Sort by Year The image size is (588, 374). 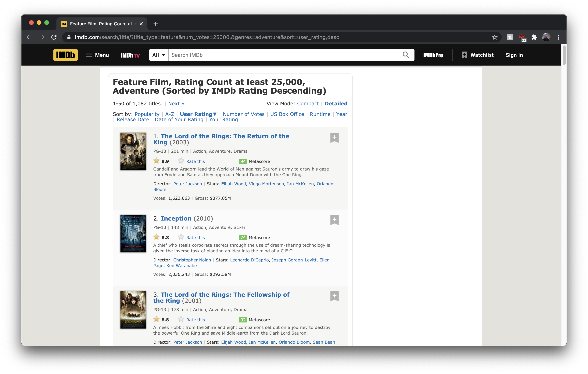341,114
